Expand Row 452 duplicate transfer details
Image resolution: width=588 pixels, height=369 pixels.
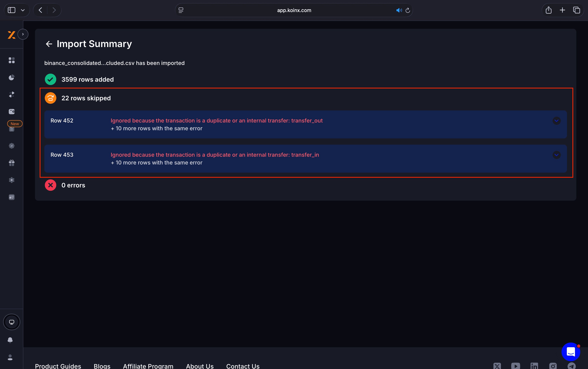[x=556, y=120]
